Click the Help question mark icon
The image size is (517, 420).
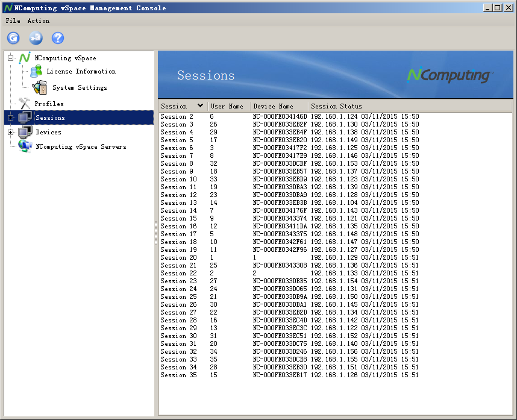(58, 38)
